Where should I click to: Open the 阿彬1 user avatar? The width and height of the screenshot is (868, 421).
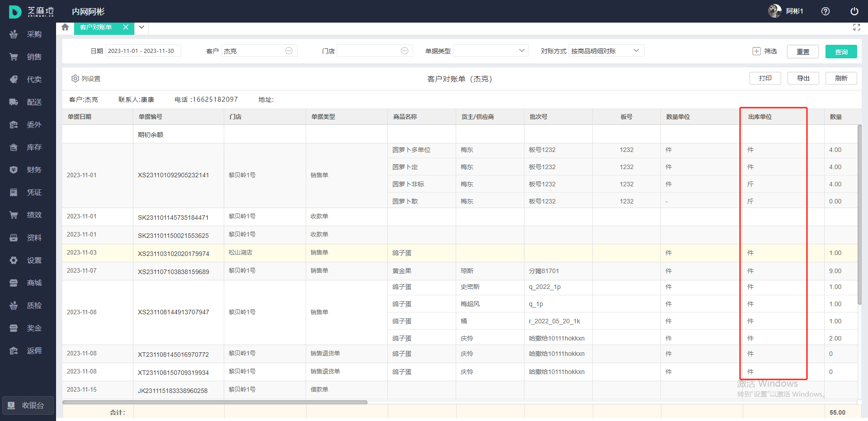[775, 11]
